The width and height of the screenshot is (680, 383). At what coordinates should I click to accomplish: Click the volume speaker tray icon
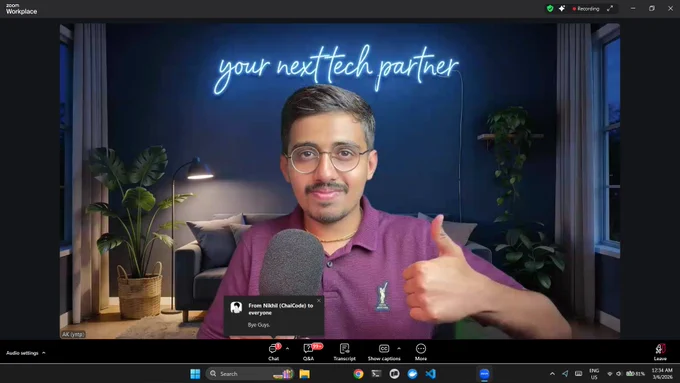tap(618, 373)
